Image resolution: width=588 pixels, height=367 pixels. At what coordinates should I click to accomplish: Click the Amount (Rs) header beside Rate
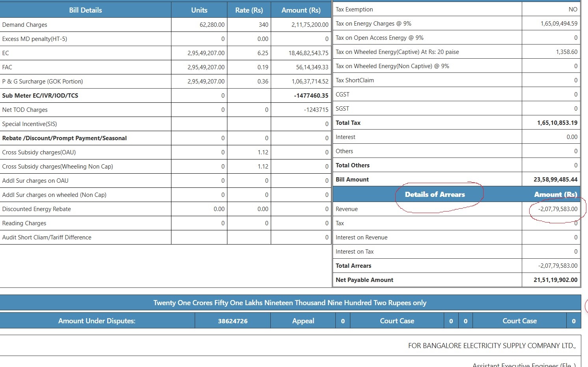(301, 10)
